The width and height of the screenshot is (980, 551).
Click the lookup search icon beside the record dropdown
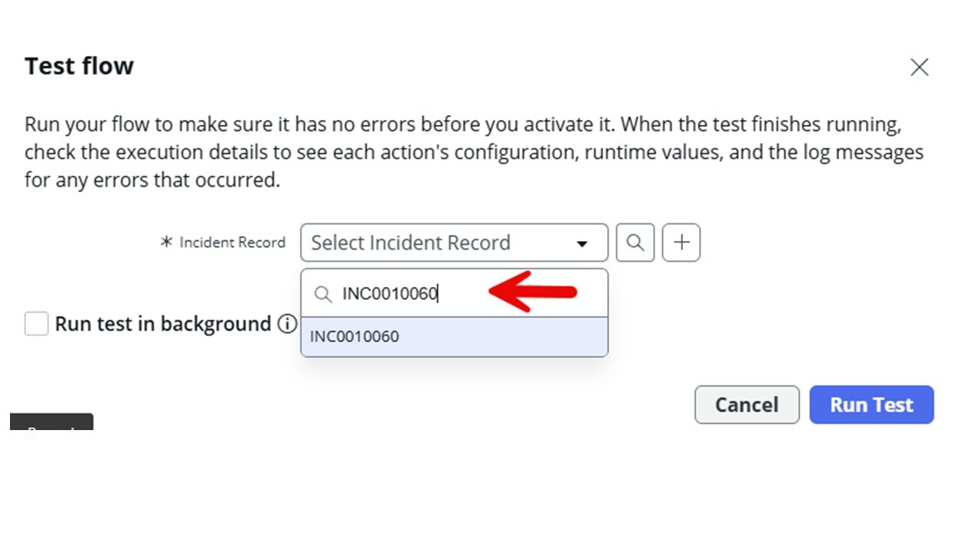tap(635, 243)
